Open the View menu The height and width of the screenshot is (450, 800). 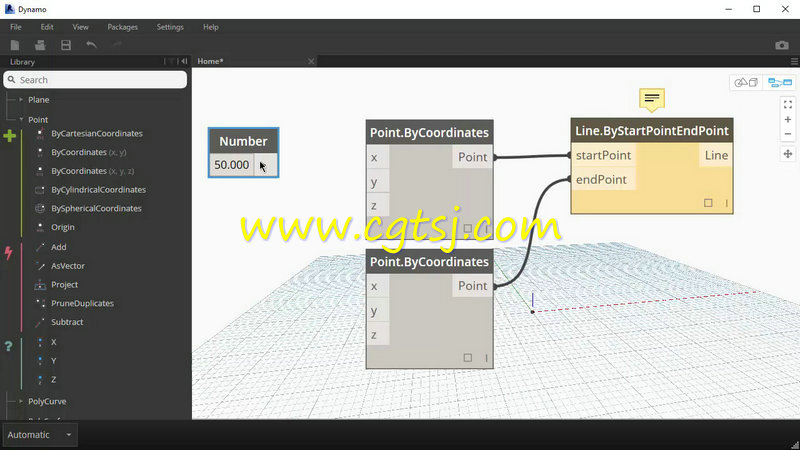(80, 27)
